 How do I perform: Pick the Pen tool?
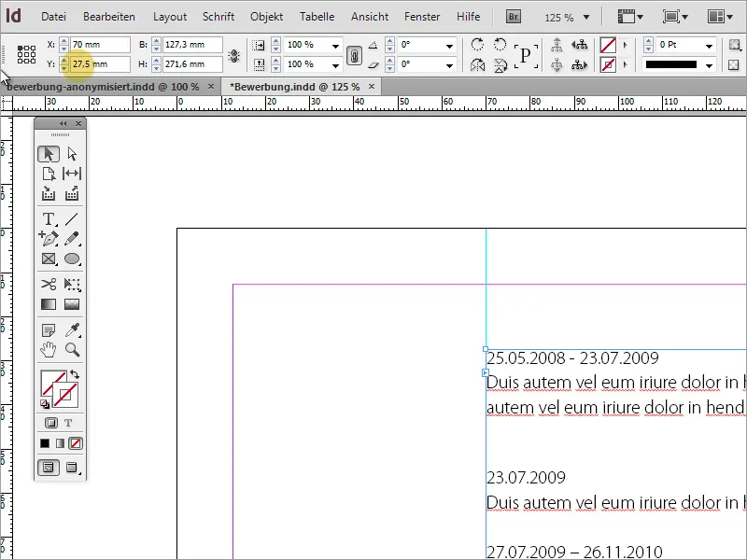click(49, 238)
